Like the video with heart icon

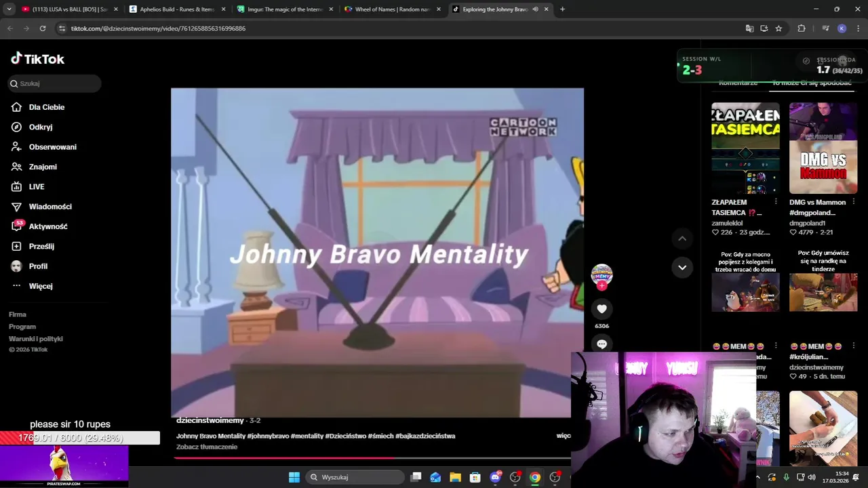click(601, 309)
